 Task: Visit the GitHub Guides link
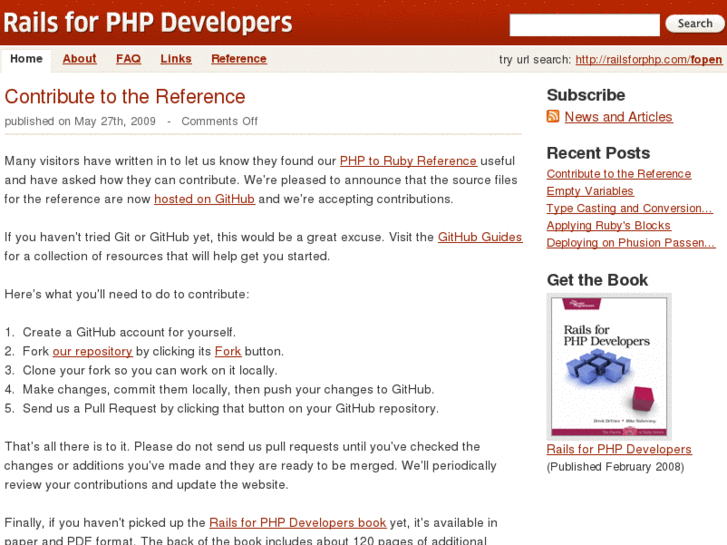pos(480,237)
